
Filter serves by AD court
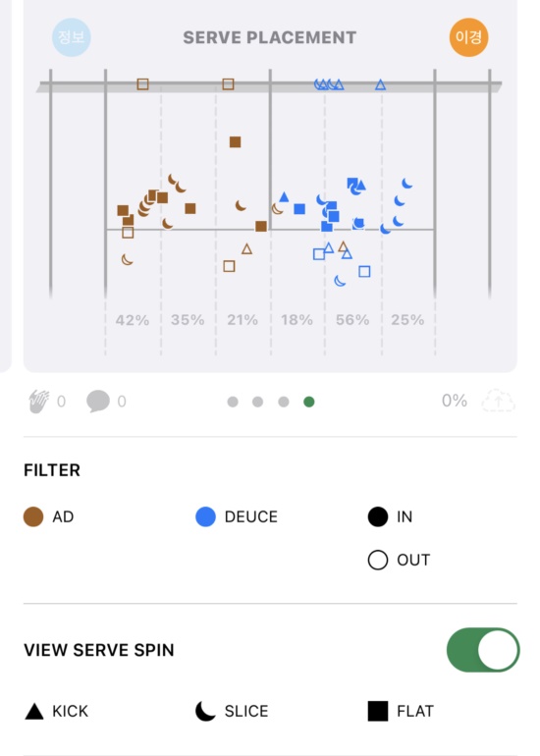tap(33, 516)
